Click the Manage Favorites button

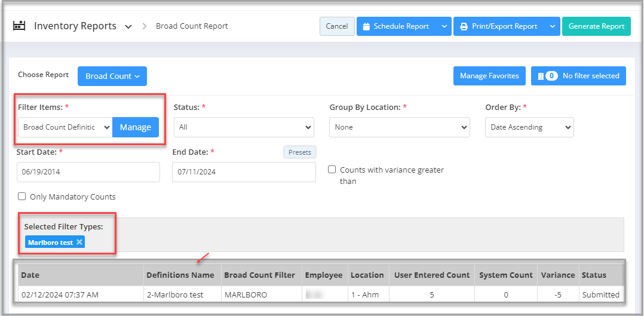click(x=489, y=76)
